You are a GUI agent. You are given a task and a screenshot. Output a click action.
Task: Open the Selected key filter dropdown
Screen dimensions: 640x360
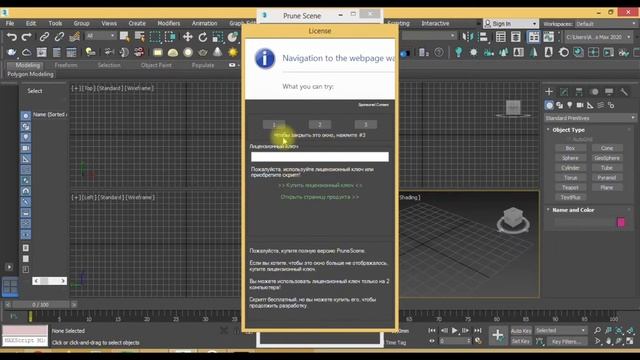click(560, 331)
